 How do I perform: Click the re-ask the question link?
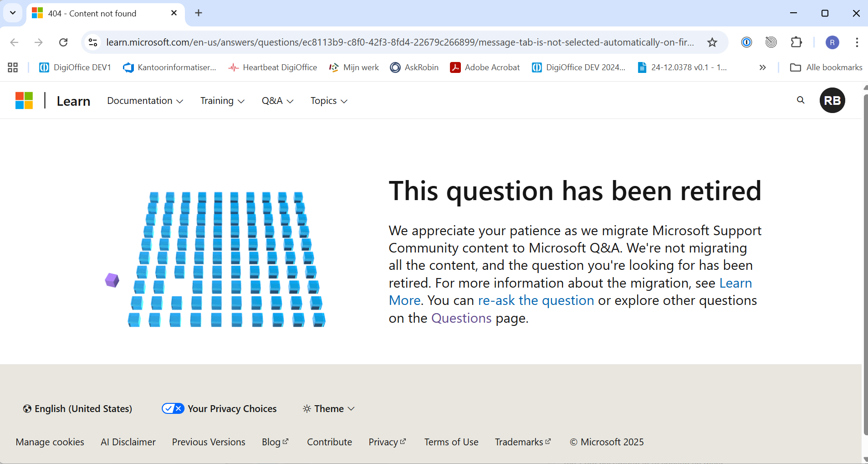coord(536,300)
